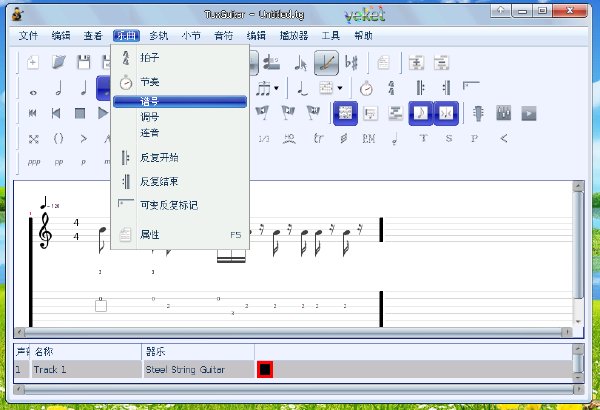Screen dimensions: 600x410
Task: Choose 可变反复标记 menu entry
Action: (180, 205)
